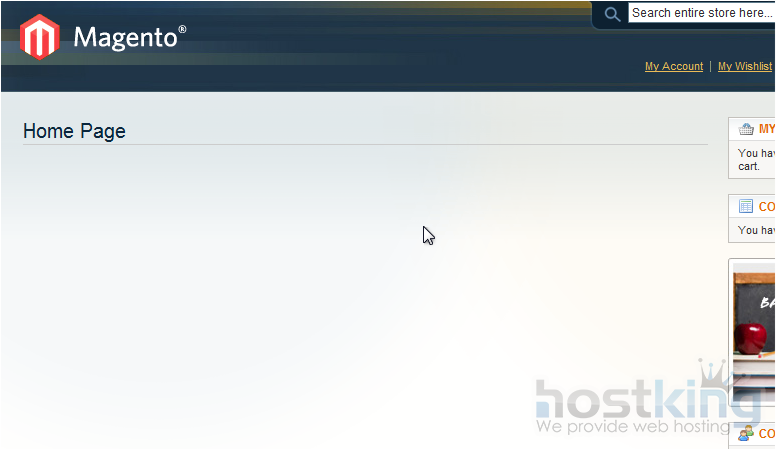Focus the 'Search entire store here' field

(x=702, y=13)
